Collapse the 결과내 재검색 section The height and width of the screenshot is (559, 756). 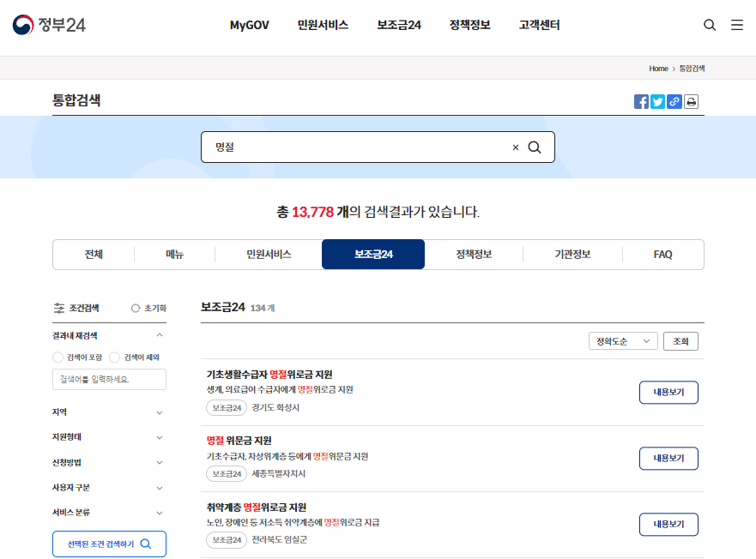click(159, 336)
